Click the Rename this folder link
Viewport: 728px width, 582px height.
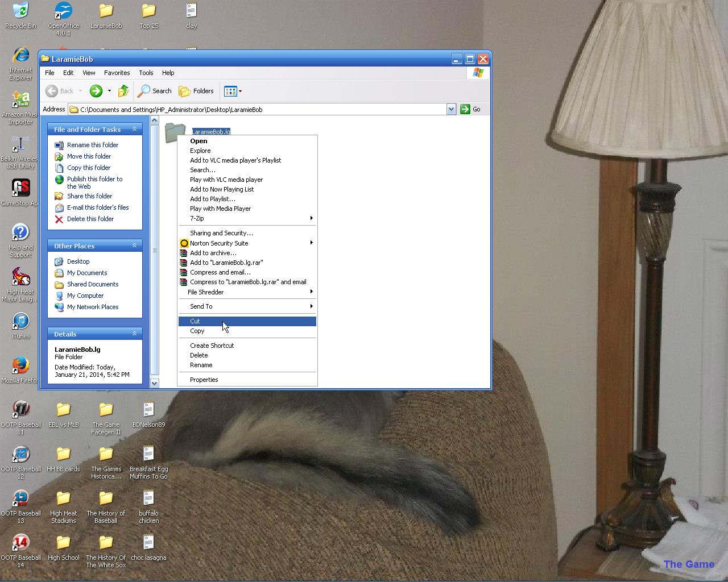coord(93,145)
